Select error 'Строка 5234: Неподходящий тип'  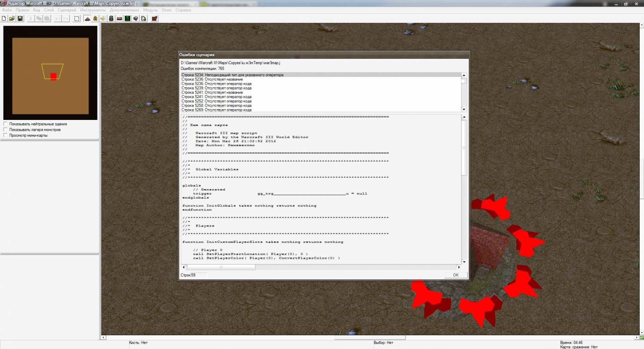click(x=321, y=75)
